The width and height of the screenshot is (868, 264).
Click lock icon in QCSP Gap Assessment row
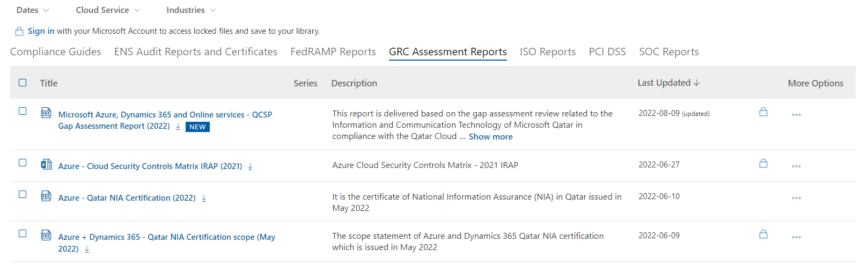pos(763,112)
